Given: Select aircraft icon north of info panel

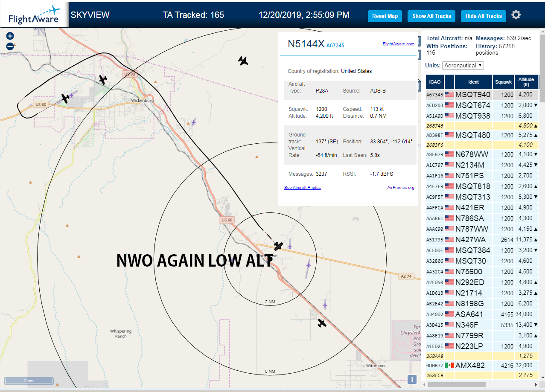Looking at the screenshot, I should 243,61.
